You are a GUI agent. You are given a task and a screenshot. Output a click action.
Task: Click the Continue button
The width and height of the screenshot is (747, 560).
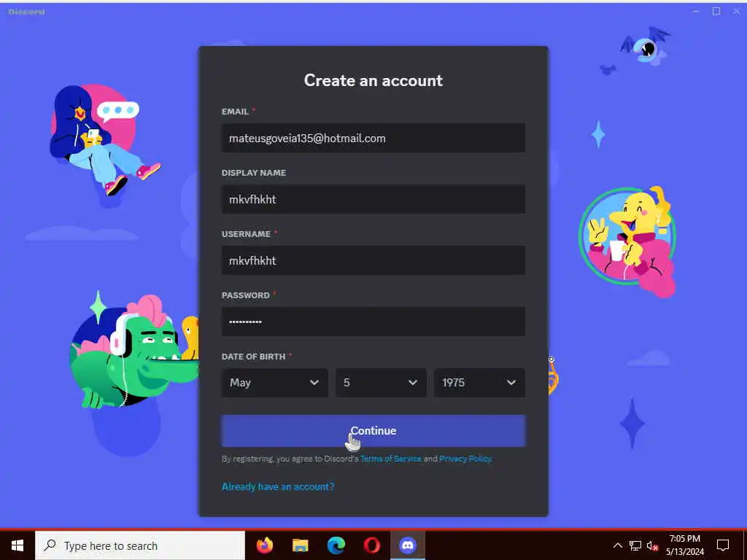pyautogui.click(x=373, y=430)
